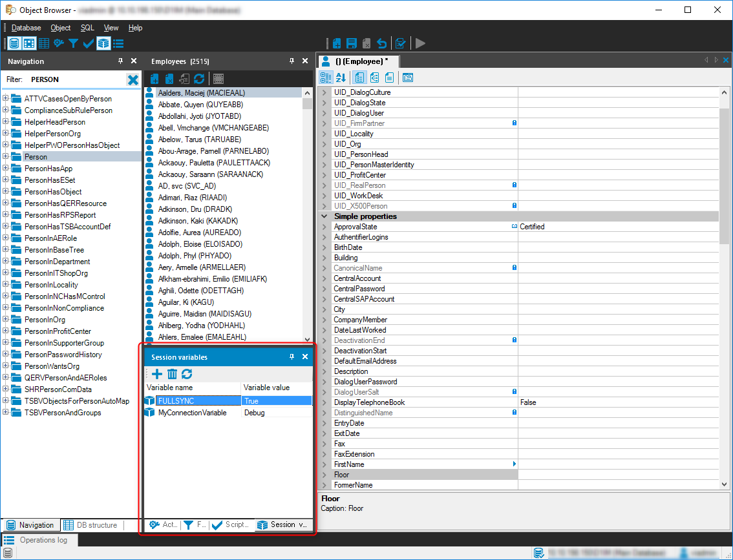The width and height of the screenshot is (733, 560).
Task: Click the checkmark icon in main toolbar
Action: [89, 43]
